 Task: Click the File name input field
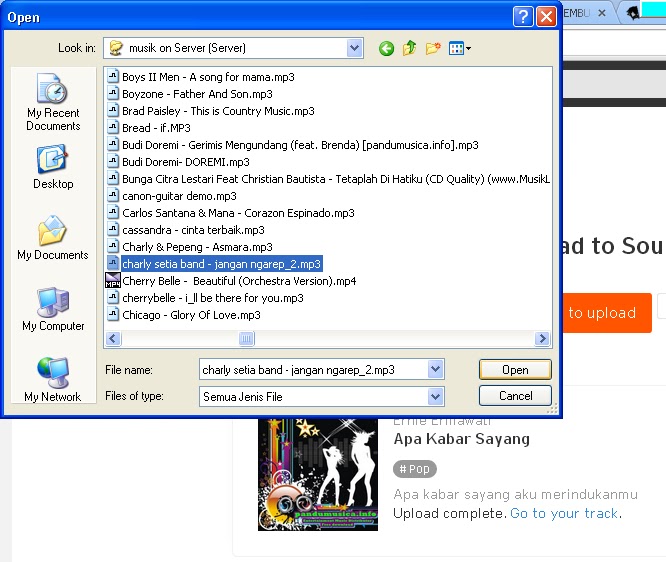(x=313, y=370)
